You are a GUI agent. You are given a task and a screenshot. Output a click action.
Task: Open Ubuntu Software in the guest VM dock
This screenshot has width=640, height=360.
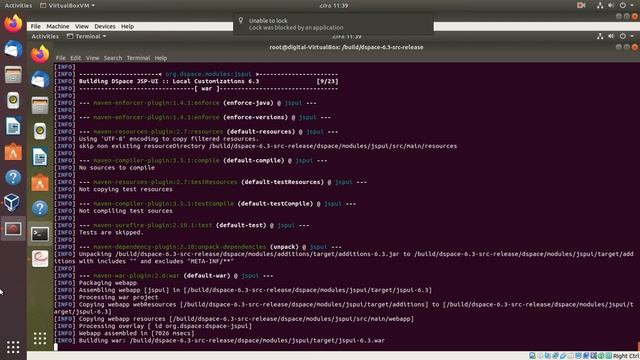coord(40,183)
